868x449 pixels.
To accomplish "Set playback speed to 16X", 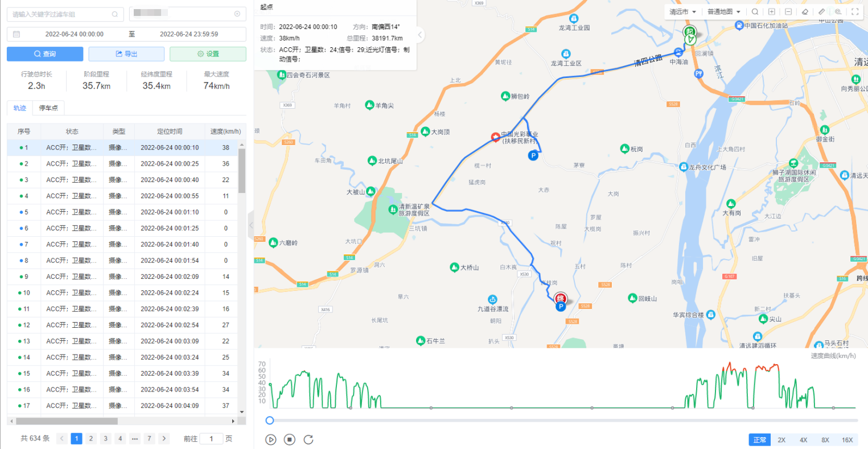I will (x=847, y=440).
